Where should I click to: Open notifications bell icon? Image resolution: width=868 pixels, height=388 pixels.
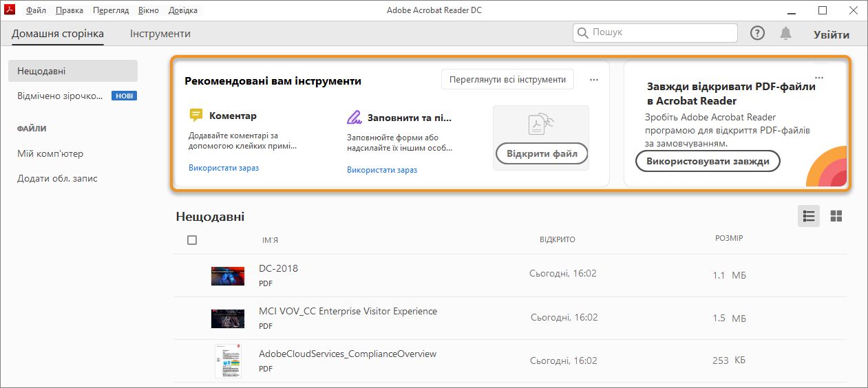pos(785,33)
